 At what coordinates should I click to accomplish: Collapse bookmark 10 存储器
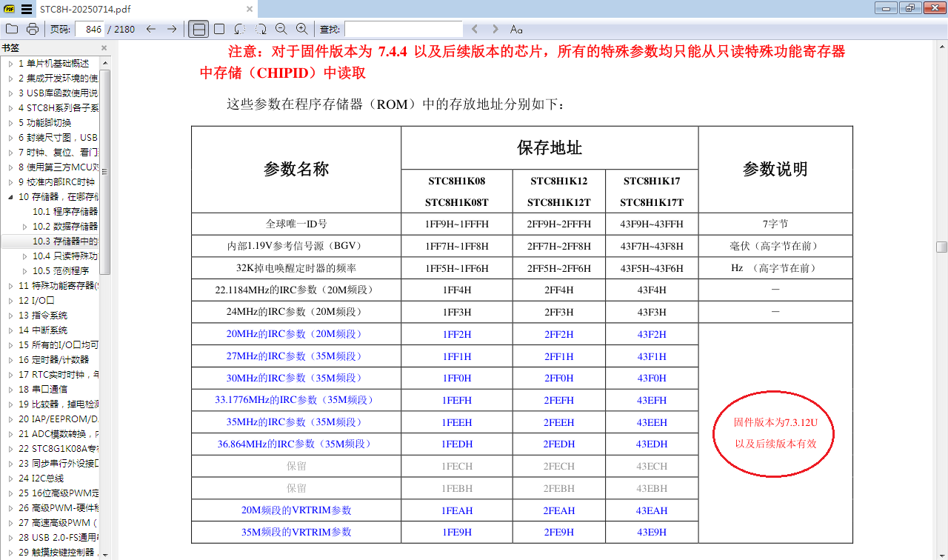pos(10,197)
